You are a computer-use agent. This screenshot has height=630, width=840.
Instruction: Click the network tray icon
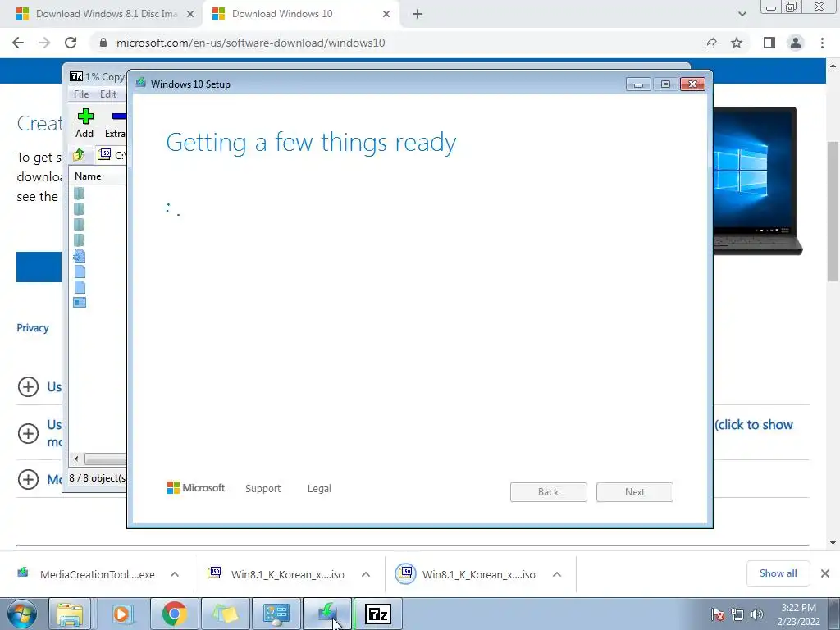click(x=737, y=614)
